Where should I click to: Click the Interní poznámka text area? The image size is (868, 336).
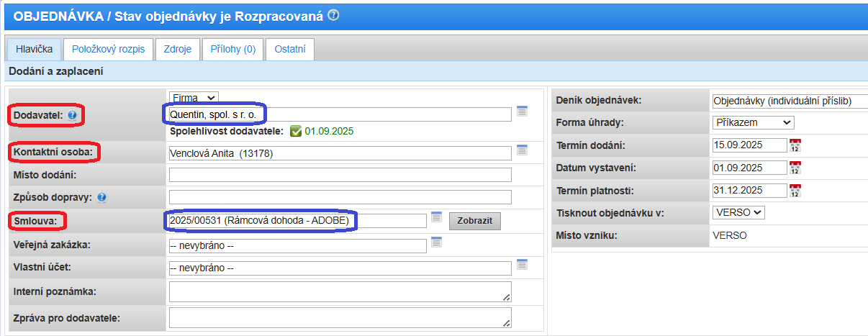(x=340, y=291)
